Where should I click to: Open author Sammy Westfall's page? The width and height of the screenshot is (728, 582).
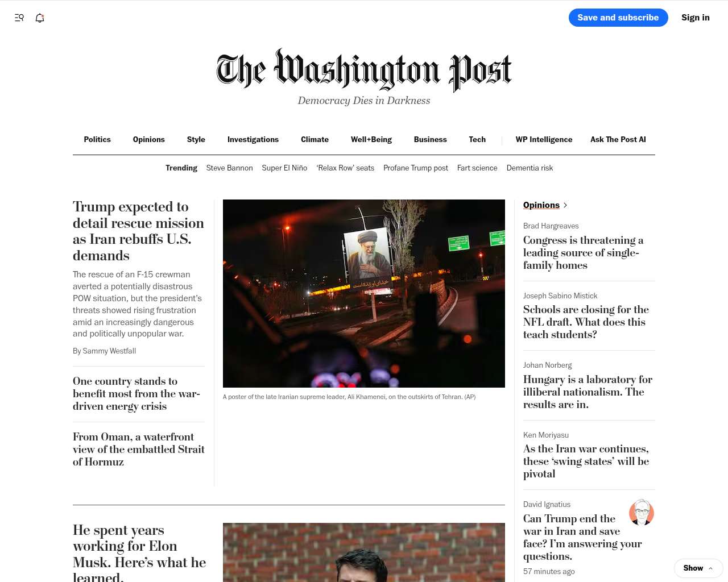click(x=109, y=351)
